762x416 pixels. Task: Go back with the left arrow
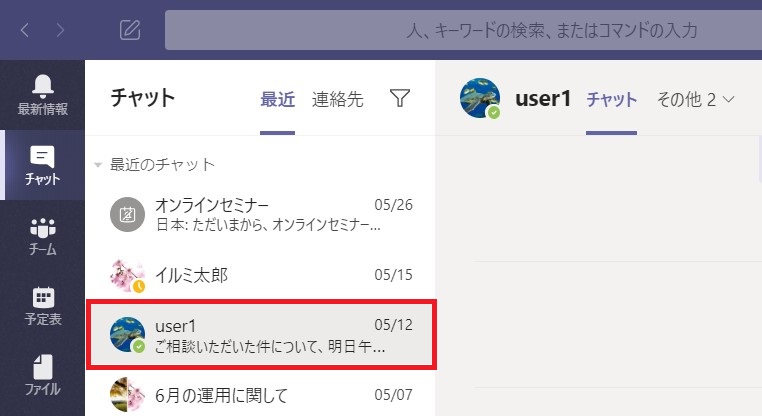coord(25,30)
